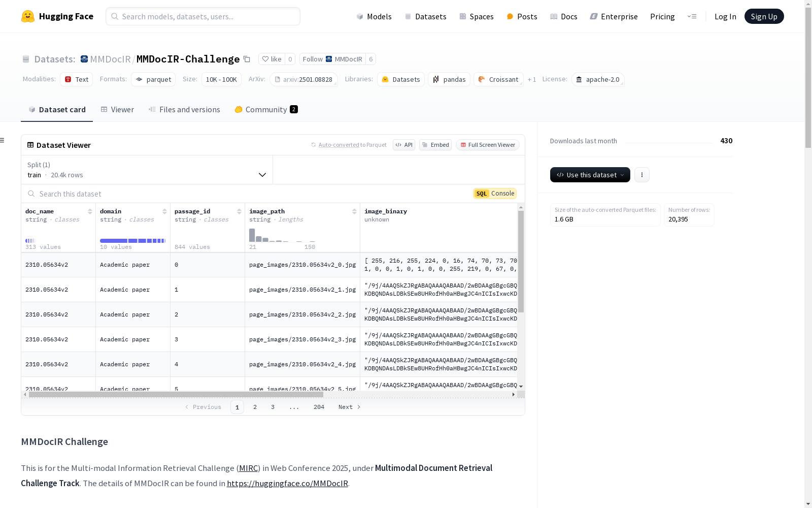Click cell page_images/2310.05634v2_0.jpg
Image resolution: width=812 pixels, height=508 pixels.
(x=302, y=265)
